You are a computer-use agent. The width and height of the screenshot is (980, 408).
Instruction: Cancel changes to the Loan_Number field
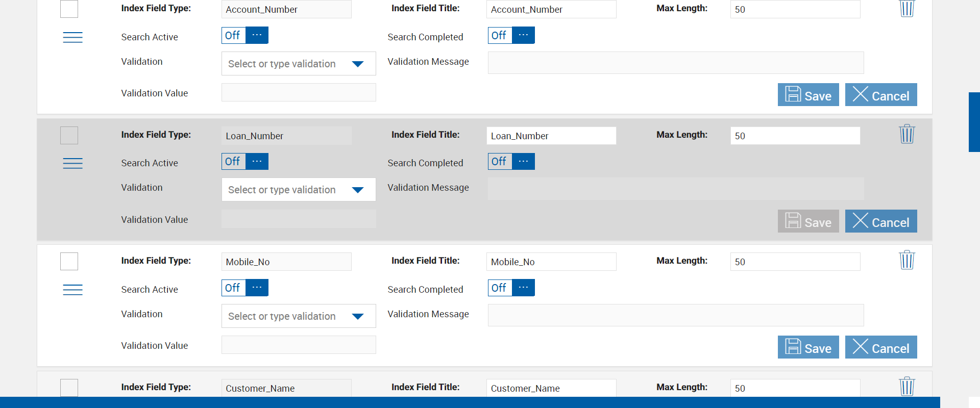(x=880, y=221)
